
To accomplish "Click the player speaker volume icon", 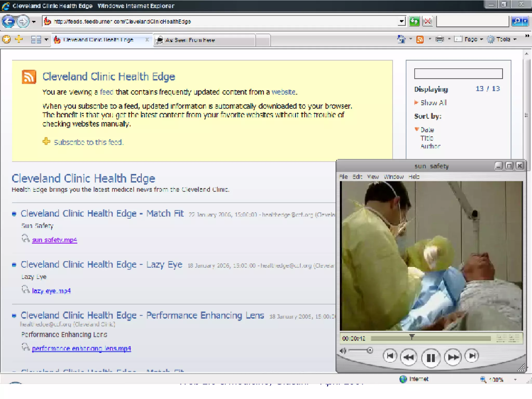I will click(x=343, y=351).
